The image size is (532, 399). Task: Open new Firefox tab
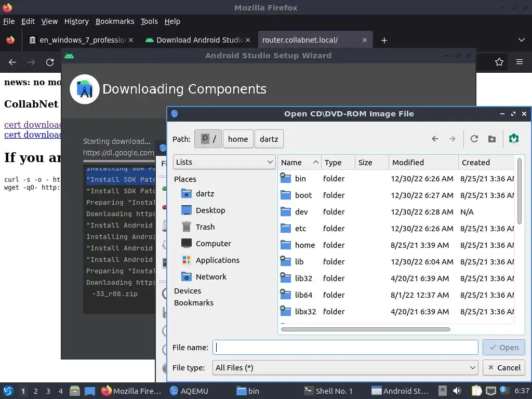[x=384, y=41]
